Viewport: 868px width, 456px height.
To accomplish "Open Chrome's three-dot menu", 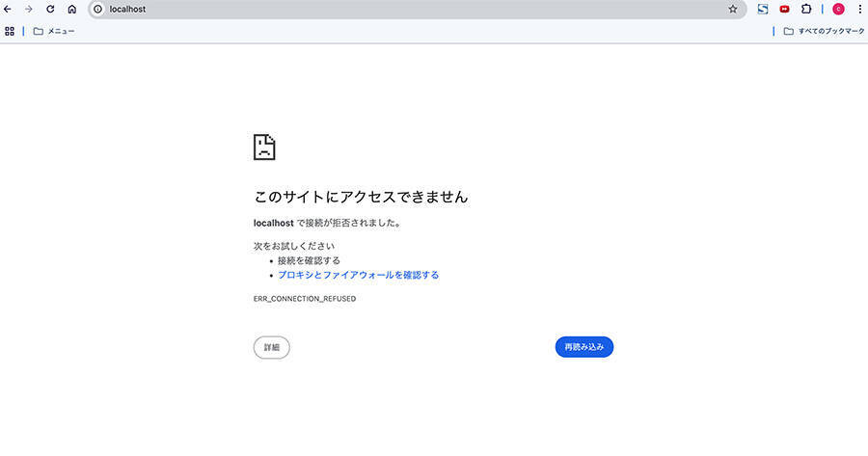I will tap(859, 9).
